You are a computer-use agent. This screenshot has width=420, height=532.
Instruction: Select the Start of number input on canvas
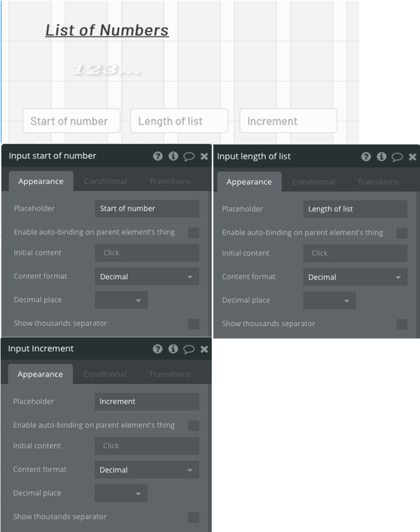(71, 121)
